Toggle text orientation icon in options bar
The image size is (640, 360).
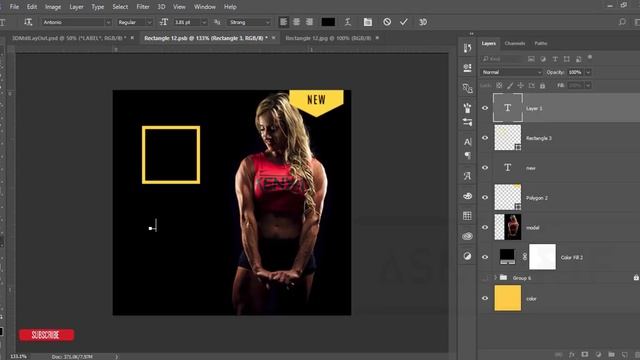click(28, 22)
